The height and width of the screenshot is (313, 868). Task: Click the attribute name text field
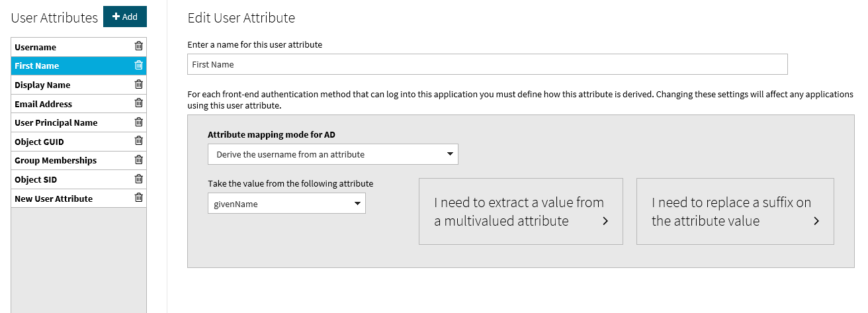point(487,64)
